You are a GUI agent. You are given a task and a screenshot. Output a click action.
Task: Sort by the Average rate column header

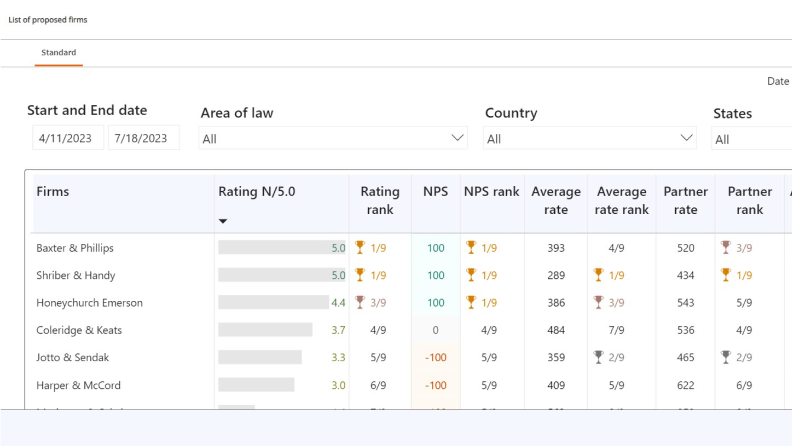coord(556,200)
